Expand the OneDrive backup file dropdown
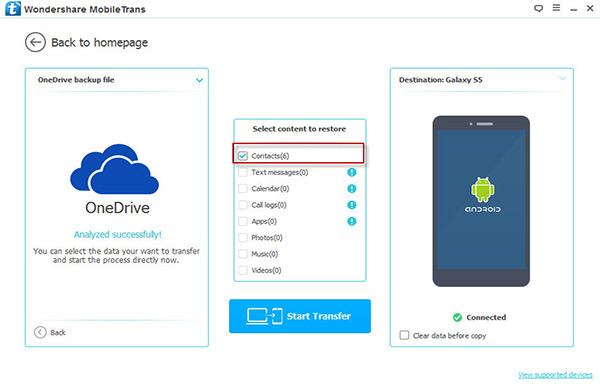 click(199, 80)
